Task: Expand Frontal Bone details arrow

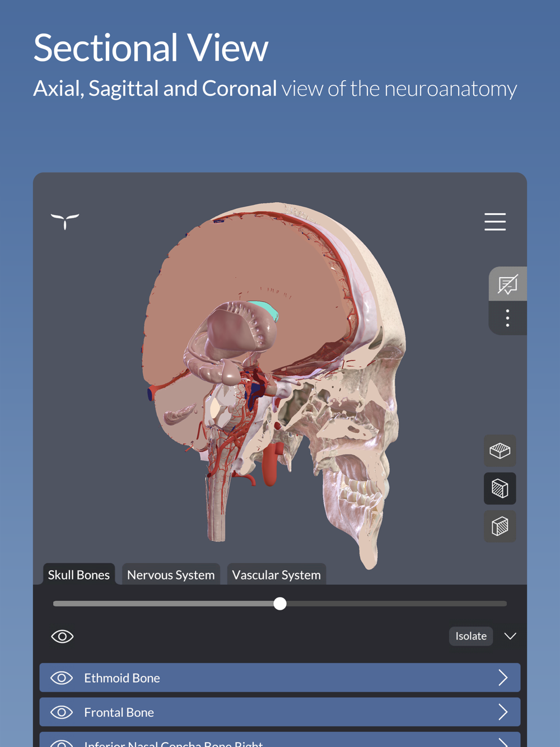Action: (503, 712)
